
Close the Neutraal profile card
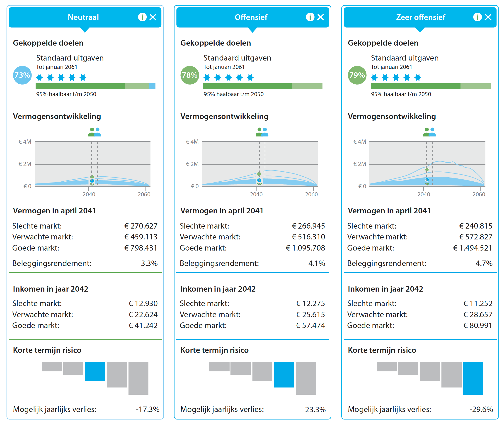coord(153,17)
